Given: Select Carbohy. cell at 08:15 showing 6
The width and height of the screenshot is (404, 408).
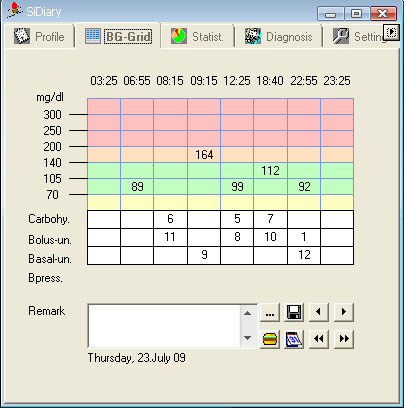Looking at the screenshot, I should [x=170, y=219].
